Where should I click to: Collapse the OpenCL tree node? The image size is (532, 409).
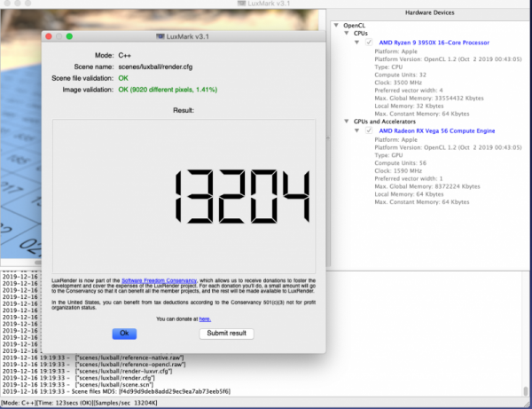click(336, 25)
